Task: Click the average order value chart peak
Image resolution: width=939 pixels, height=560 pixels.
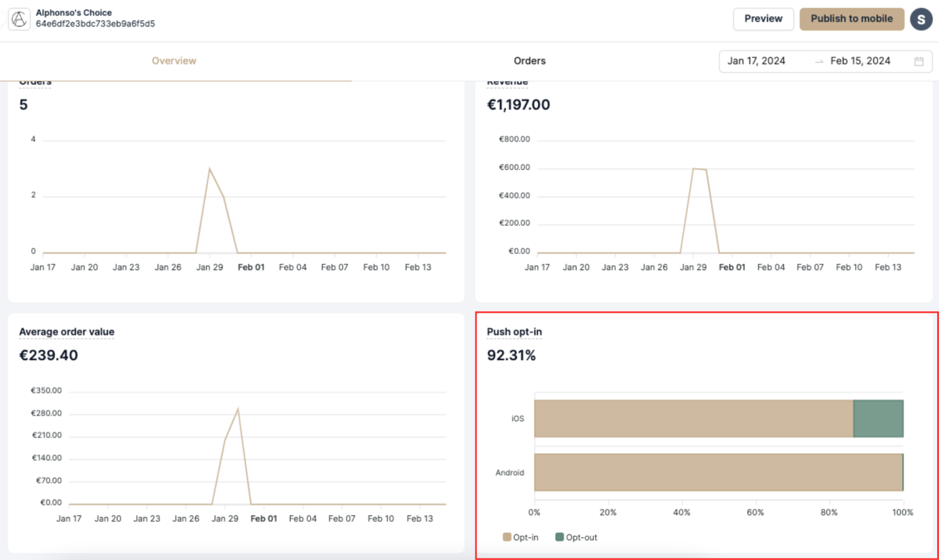Action: coord(238,409)
